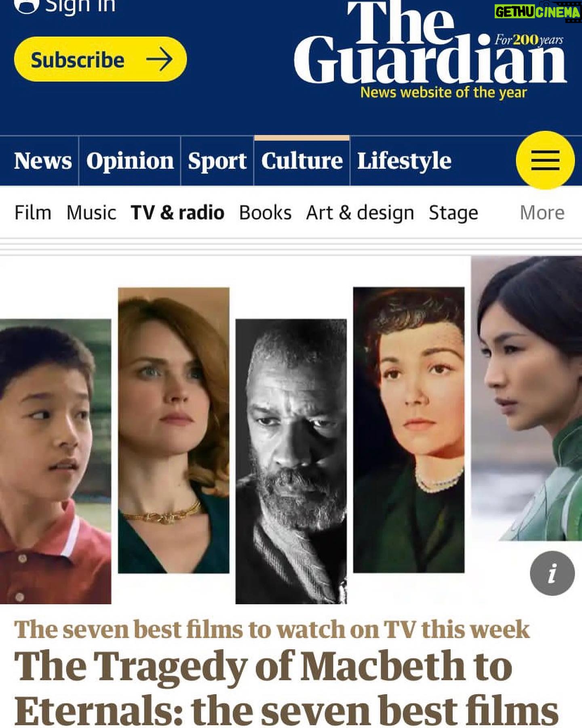The width and height of the screenshot is (582, 728).
Task: Open the Art & design subsection
Action: 360,213
